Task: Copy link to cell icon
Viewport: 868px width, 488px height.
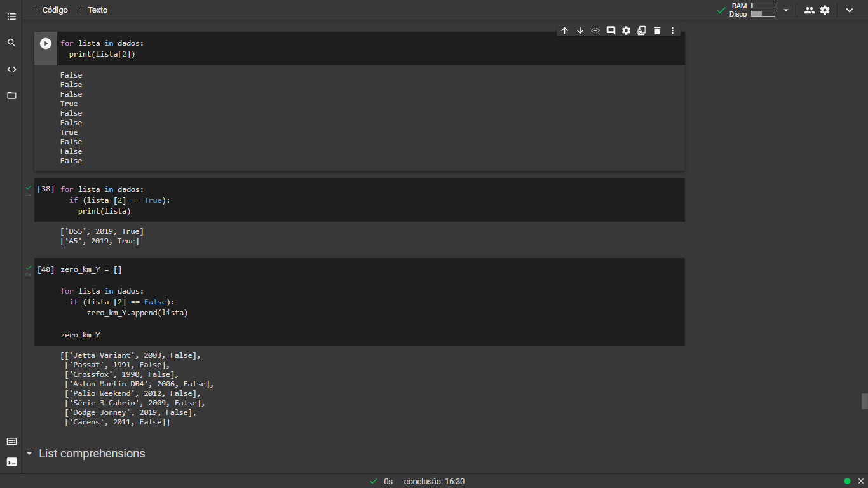Action: point(595,30)
